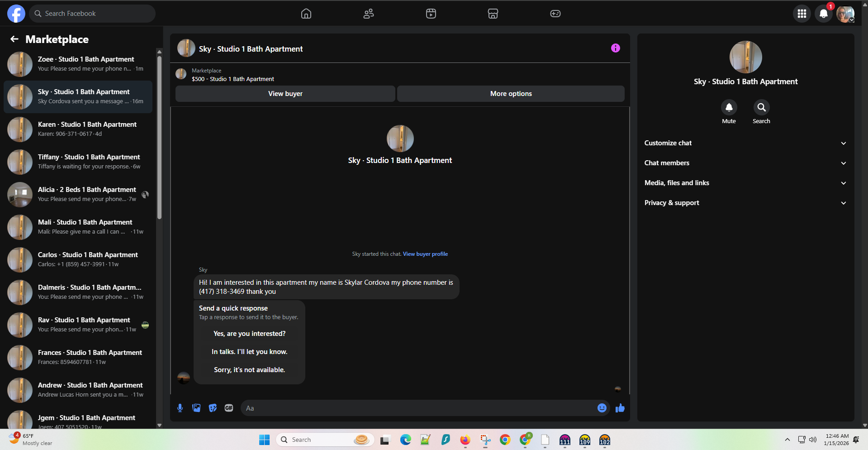Expand Chat members section

745,163
